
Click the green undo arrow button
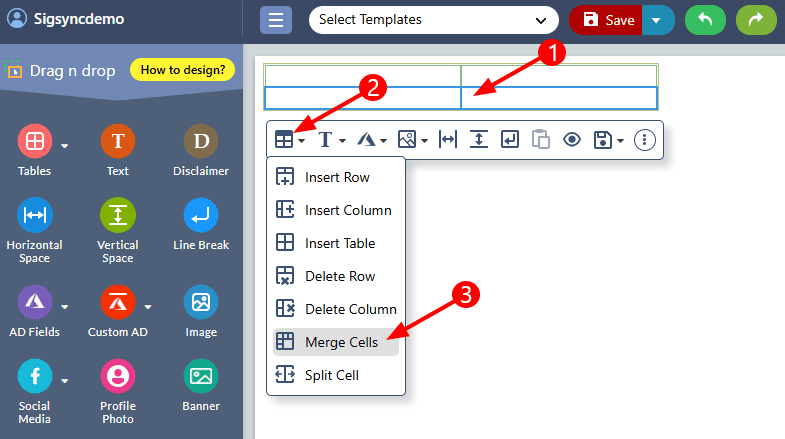click(705, 20)
